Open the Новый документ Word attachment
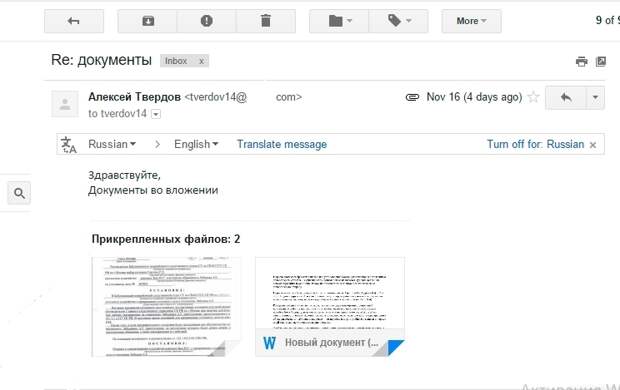The image size is (620, 390). pyautogui.click(x=330, y=307)
